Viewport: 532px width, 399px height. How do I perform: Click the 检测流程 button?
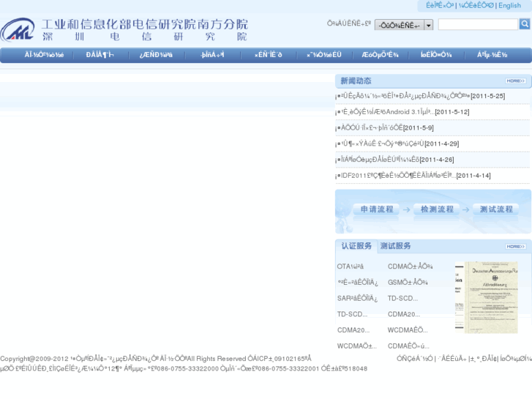pyautogui.click(x=437, y=209)
